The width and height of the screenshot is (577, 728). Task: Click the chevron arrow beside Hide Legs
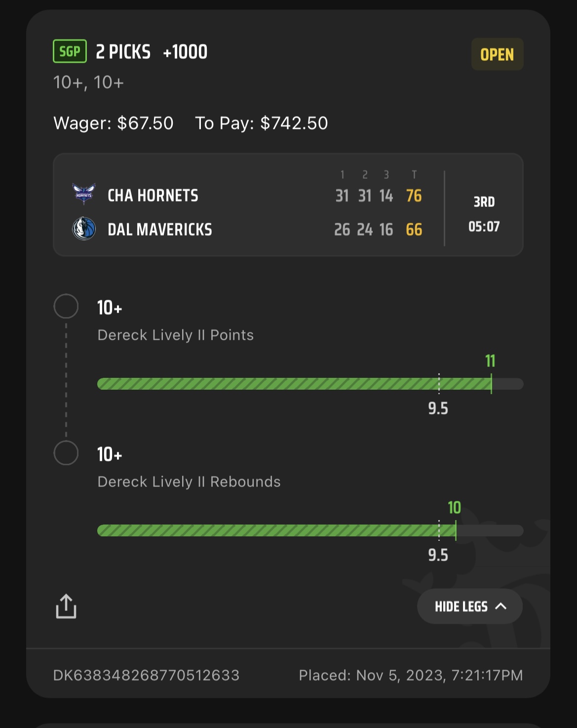pos(501,606)
